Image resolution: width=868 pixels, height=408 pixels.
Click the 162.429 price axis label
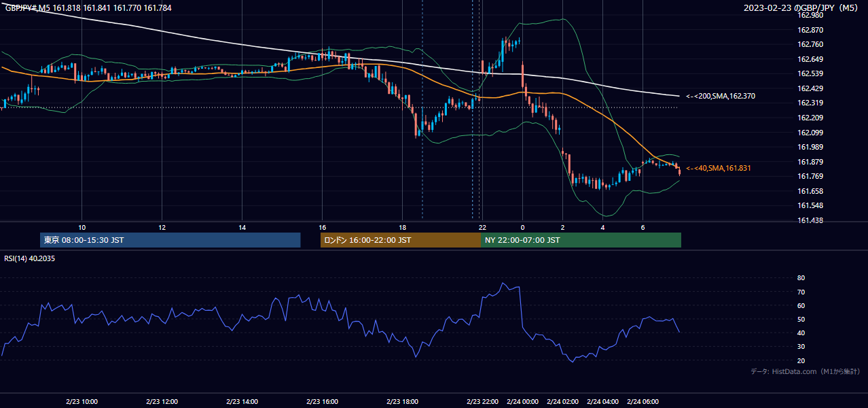point(810,88)
